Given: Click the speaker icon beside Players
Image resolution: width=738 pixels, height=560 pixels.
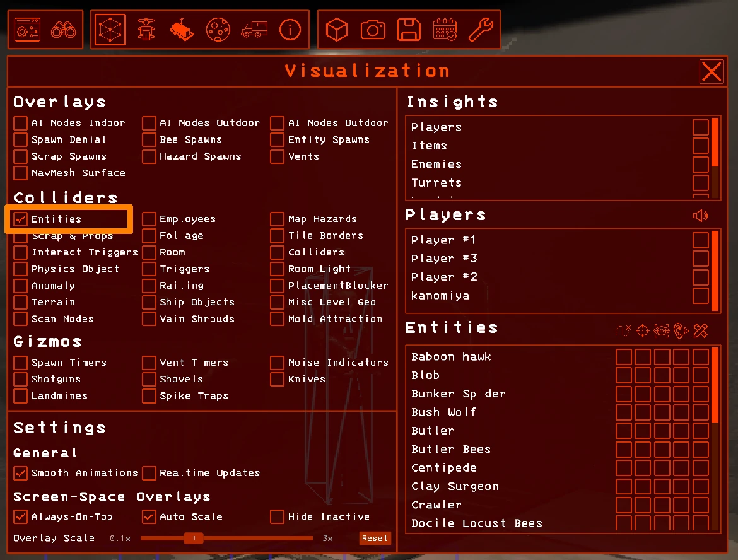Looking at the screenshot, I should [700, 216].
